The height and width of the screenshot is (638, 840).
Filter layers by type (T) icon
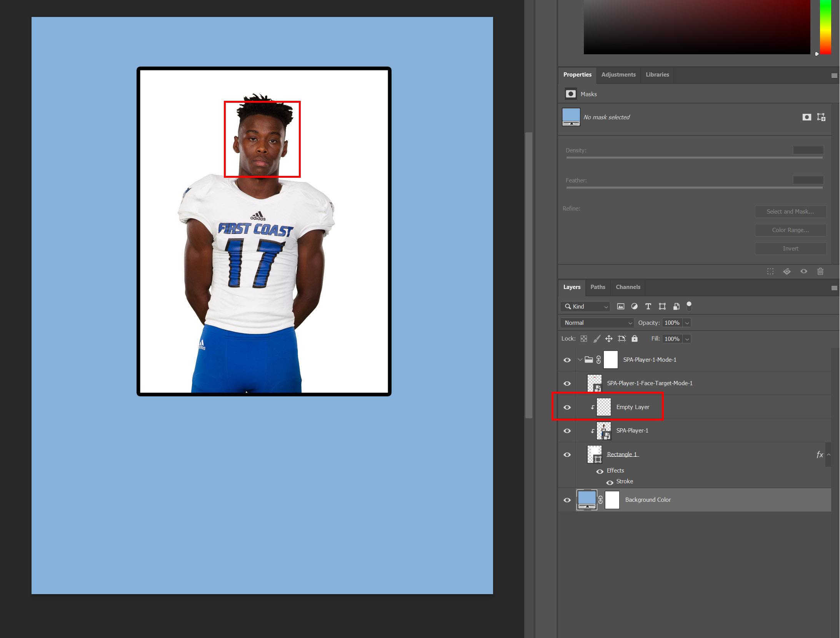(x=648, y=306)
